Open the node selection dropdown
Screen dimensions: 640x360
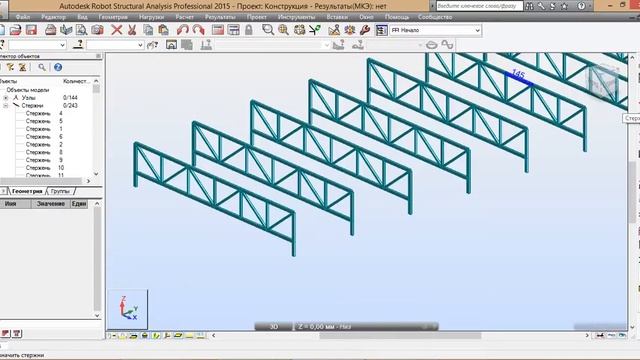[37, 45]
